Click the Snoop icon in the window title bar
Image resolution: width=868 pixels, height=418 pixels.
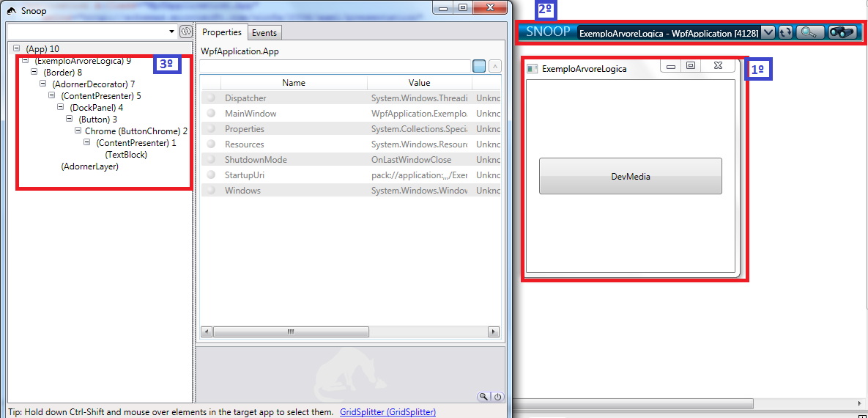12,11
